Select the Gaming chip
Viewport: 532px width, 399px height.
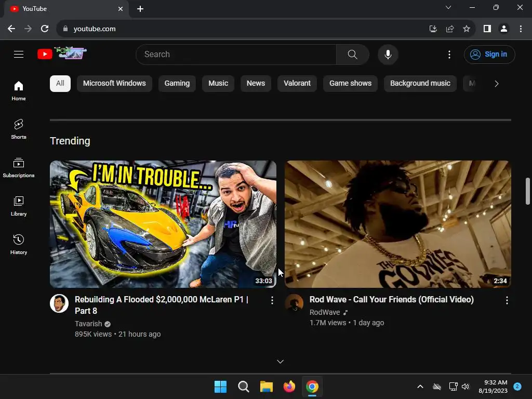click(177, 84)
